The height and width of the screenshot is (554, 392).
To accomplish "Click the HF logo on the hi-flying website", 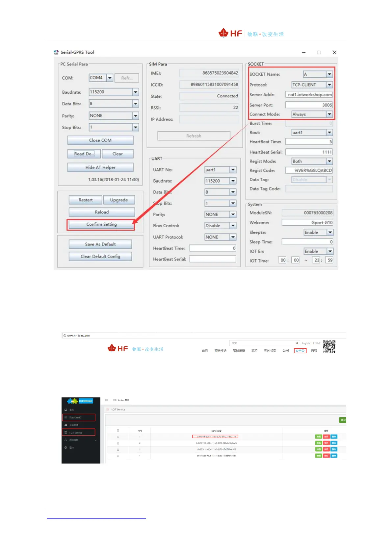I will (118, 348).
